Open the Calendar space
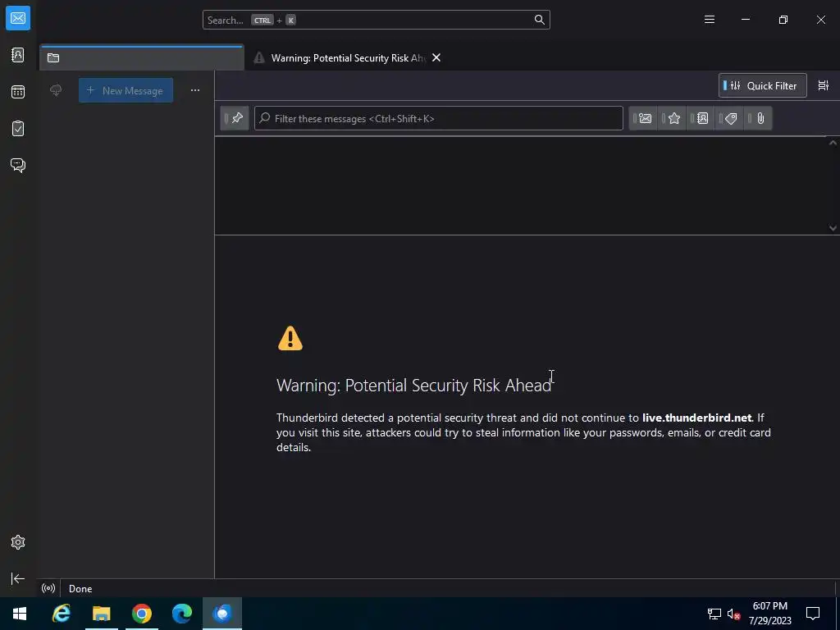840x630 pixels. pos(18,92)
